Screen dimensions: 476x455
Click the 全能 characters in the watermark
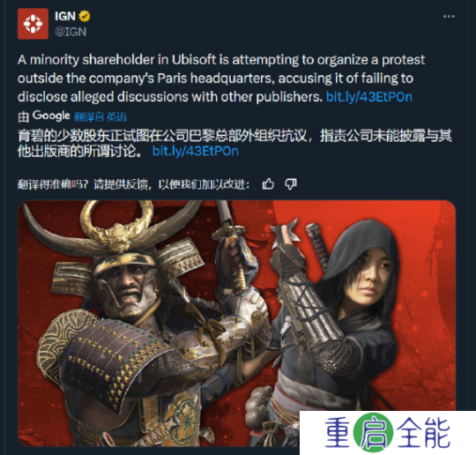pyautogui.click(x=423, y=433)
